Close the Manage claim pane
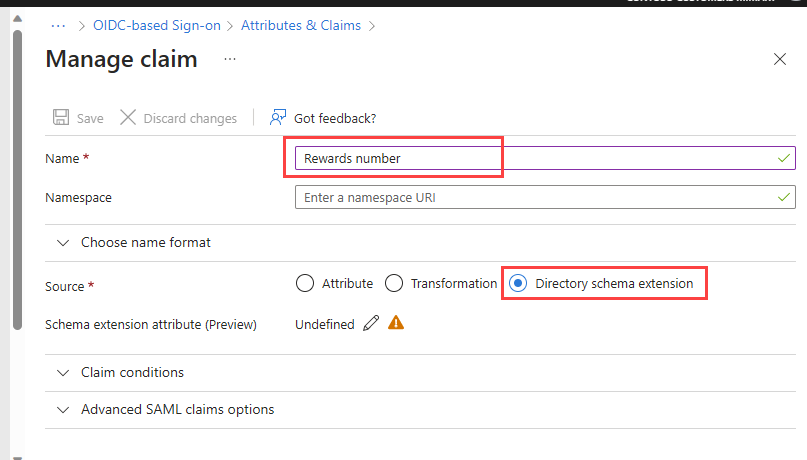The width and height of the screenshot is (807, 460). pos(780,59)
